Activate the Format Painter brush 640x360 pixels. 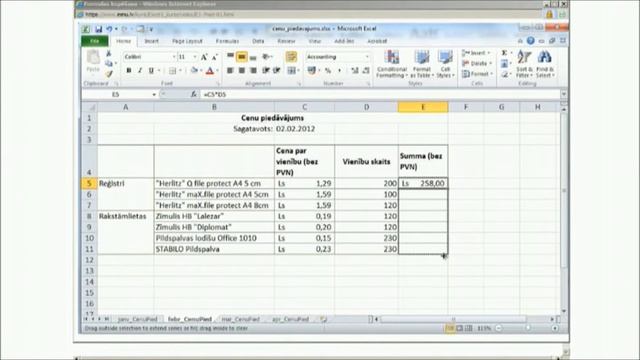109,74
